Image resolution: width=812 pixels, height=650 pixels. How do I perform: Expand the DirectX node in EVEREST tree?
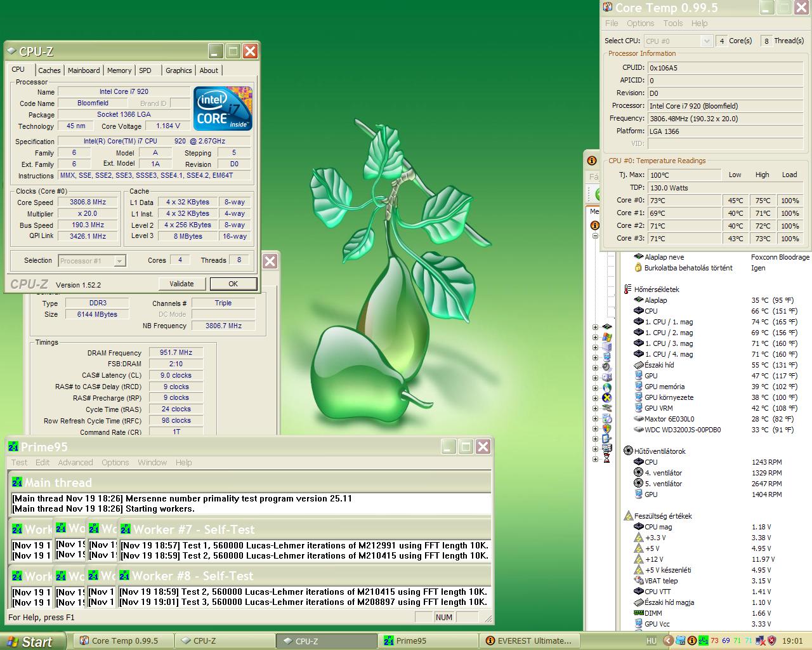595,398
